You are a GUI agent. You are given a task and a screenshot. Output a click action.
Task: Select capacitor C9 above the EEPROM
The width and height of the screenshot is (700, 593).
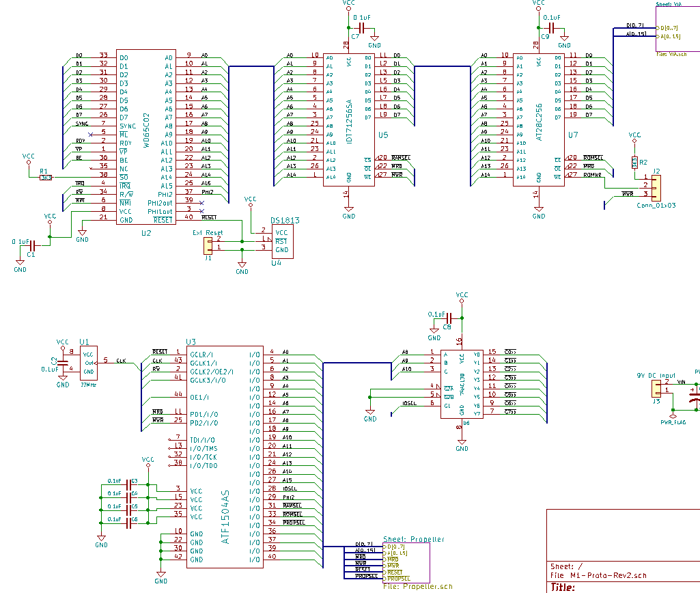(x=552, y=28)
